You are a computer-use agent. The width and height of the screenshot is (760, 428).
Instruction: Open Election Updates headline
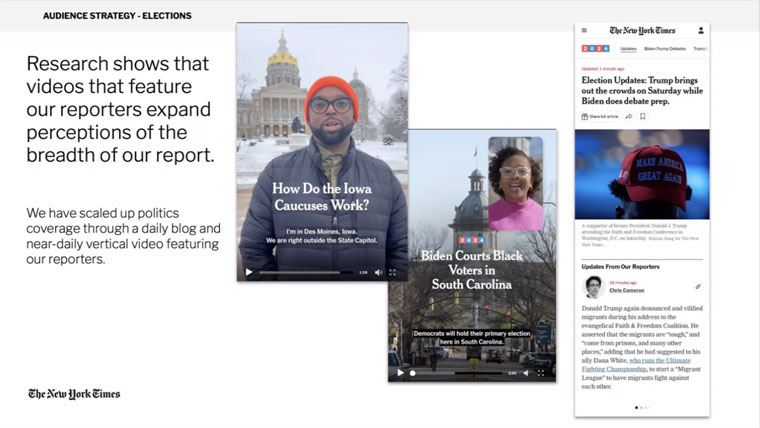point(642,91)
